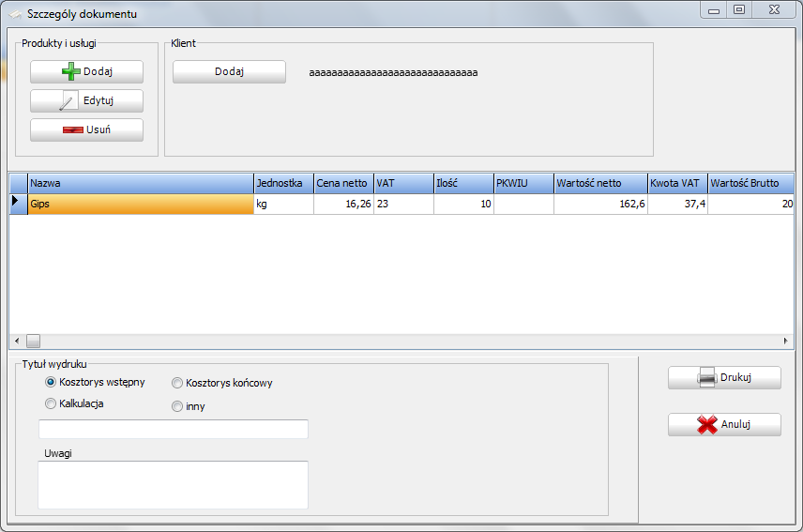Click the Kwota VAT column header
Screen dimensions: 803x532
[677, 183]
